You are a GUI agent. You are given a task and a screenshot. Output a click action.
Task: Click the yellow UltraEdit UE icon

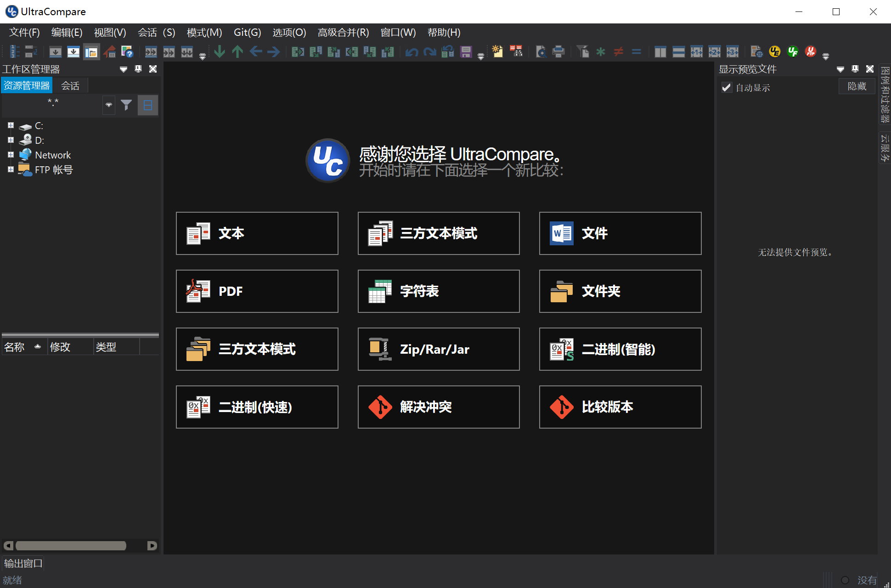(775, 51)
